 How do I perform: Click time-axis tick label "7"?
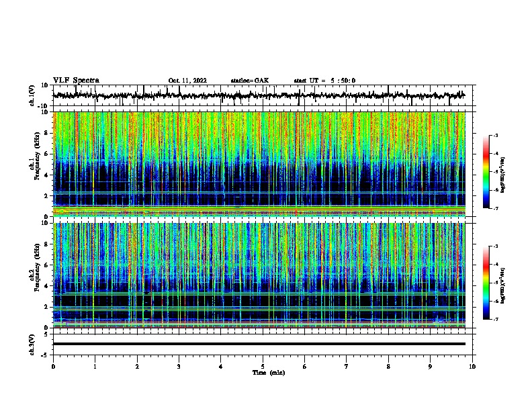347,367
